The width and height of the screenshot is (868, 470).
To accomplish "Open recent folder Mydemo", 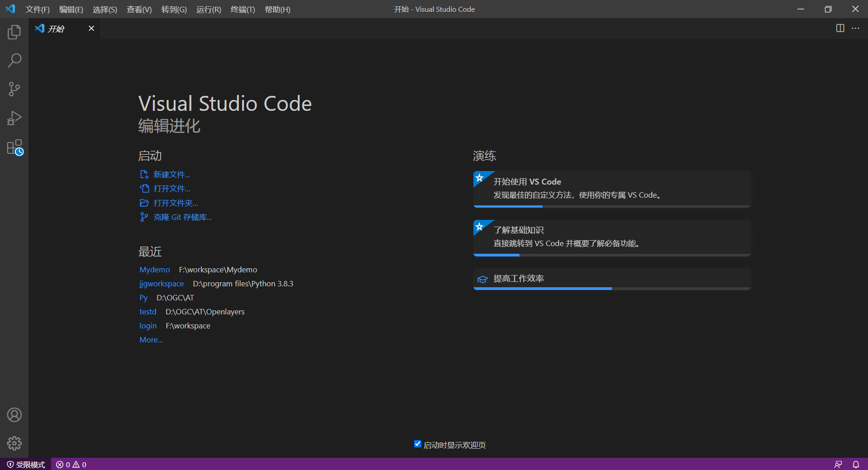I will [155, 270].
